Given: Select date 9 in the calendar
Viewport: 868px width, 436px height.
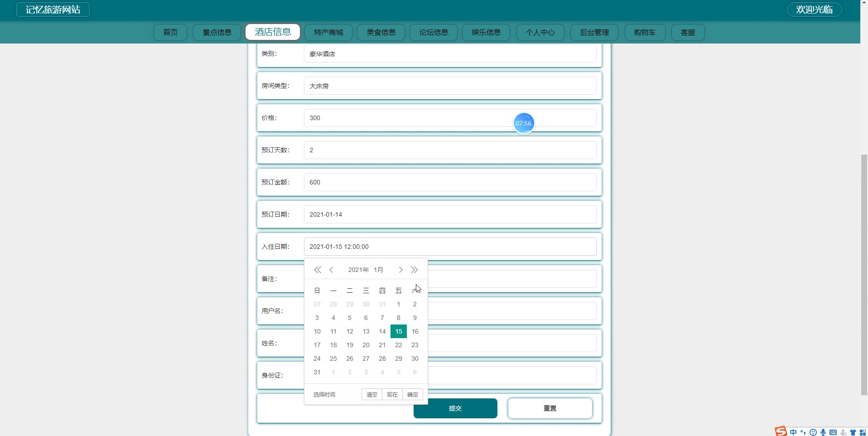Looking at the screenshot, I should pyautogui.click(x=415, y=318).
